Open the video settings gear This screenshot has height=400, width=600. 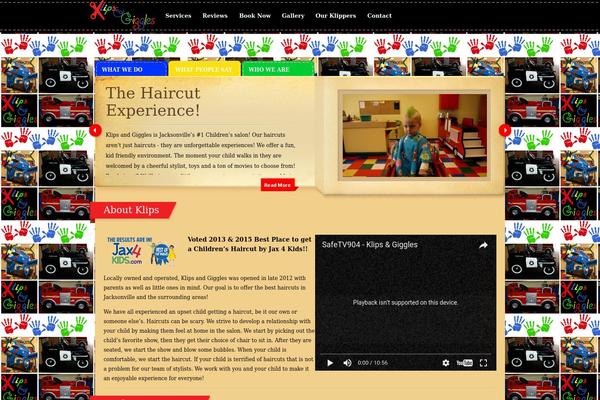446,363
